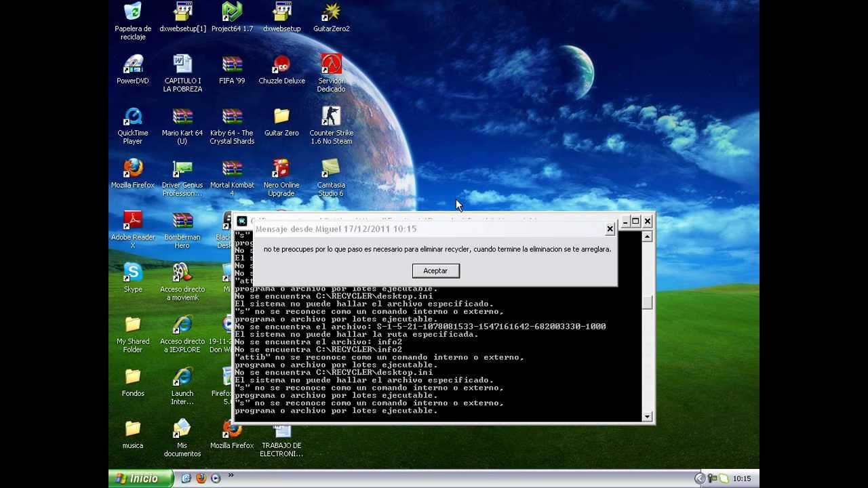The height and width of the screenshot is (488, 868).
Task: Select the QuickTime Player shortcut
Action: [133, 126]
